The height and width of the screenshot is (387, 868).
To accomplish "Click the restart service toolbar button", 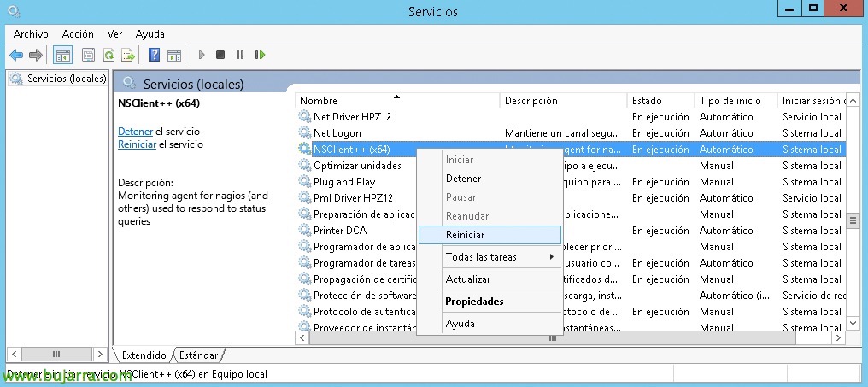I will coord(260,55).
